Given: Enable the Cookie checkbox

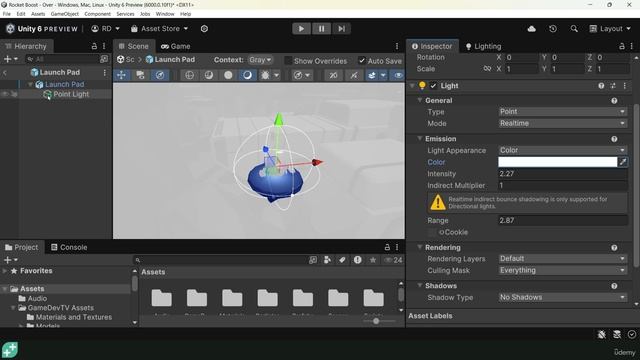Looking at the screenshot, I should tap(432, 232).
